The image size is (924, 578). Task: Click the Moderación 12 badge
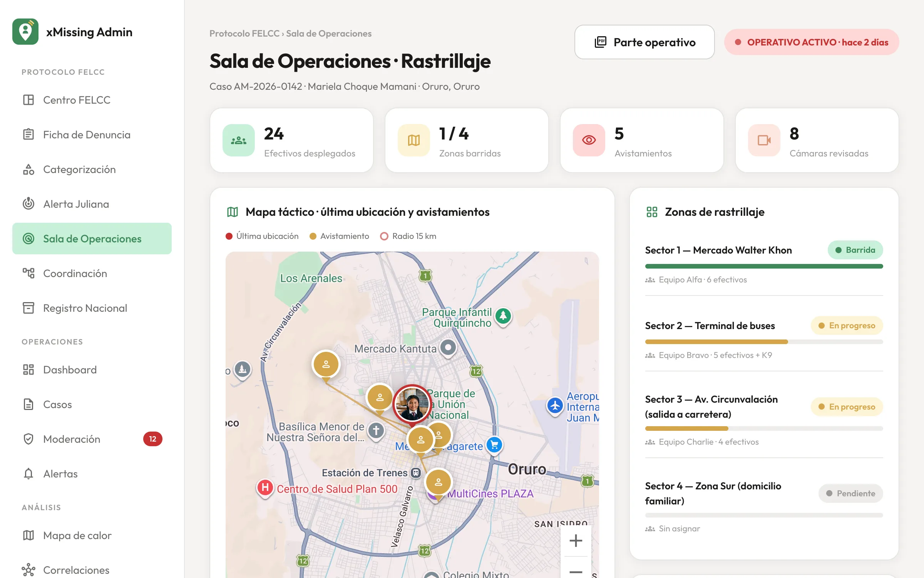(x=153, y=439)
